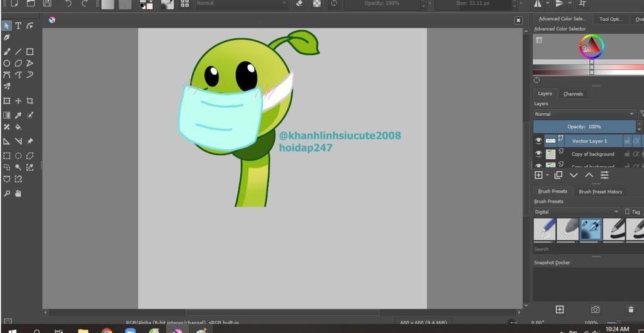
Task: Open layer blending mode Normal dropdown
Action: click(584, 114)
